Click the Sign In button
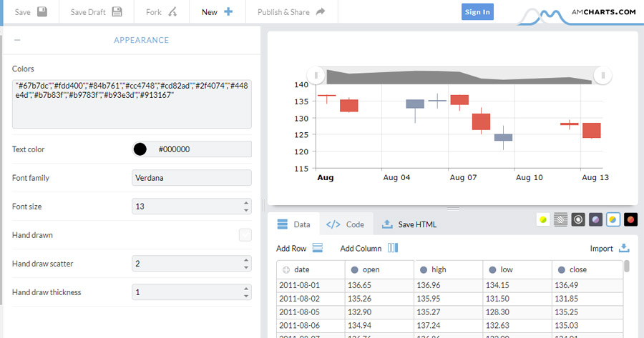Viewport: 644px width, 338px height. pos(477,12)
